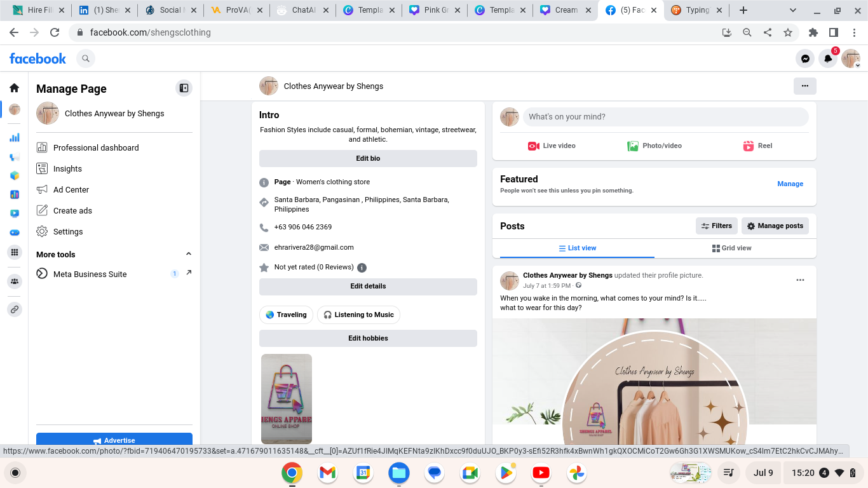The width and height of the screenshot is (868, 488).
Task: Click the Manage link in Featured
Action: point(790,184)
